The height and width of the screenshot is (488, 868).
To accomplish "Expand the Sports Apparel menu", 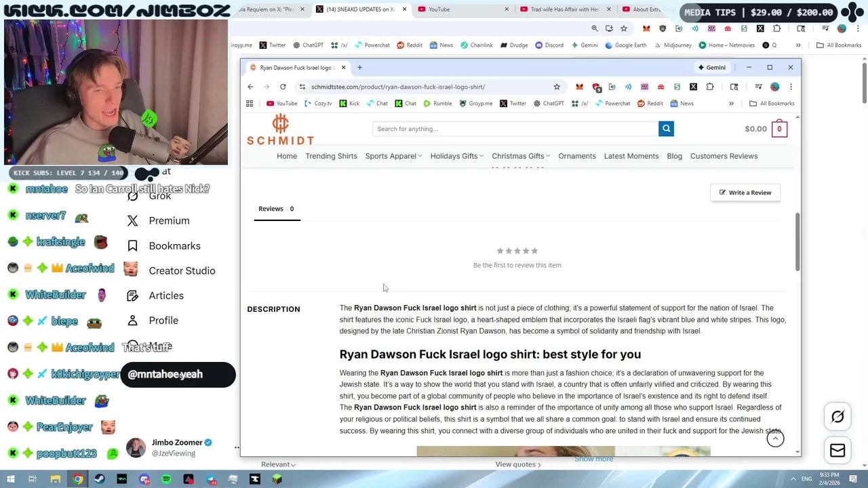I will pyautogui.click(x=393, y=156).
